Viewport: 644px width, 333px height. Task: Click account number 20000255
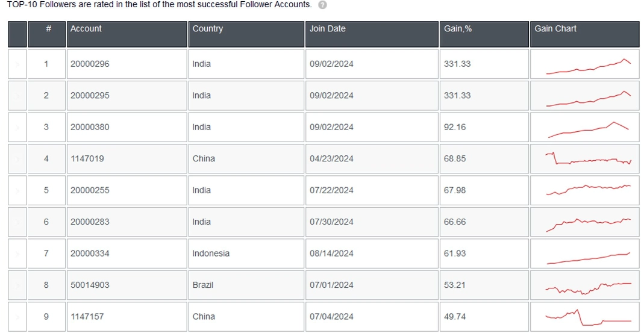pyautogui.click(x=90, y=190)
